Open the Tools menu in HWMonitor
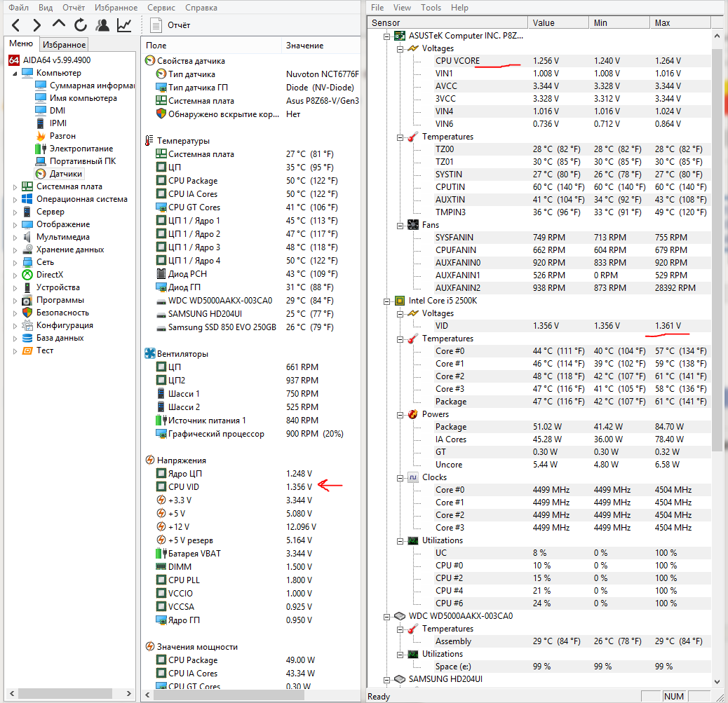 (431, 8)
